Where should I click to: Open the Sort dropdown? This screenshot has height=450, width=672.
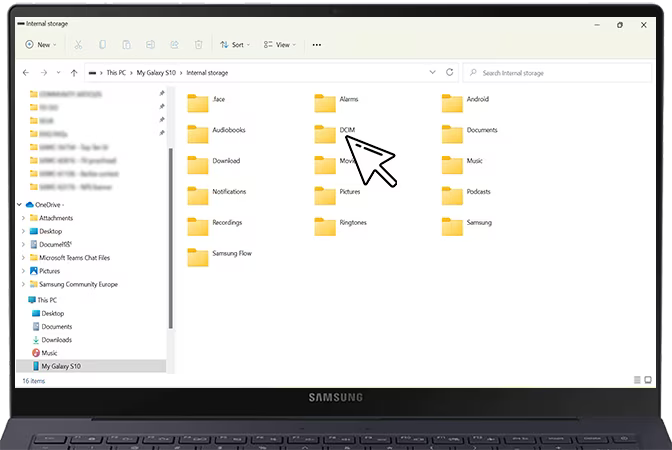(235, 45)
